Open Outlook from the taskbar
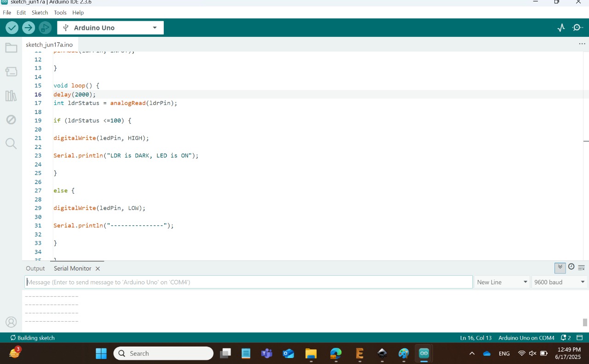 [x=289, y=353]
